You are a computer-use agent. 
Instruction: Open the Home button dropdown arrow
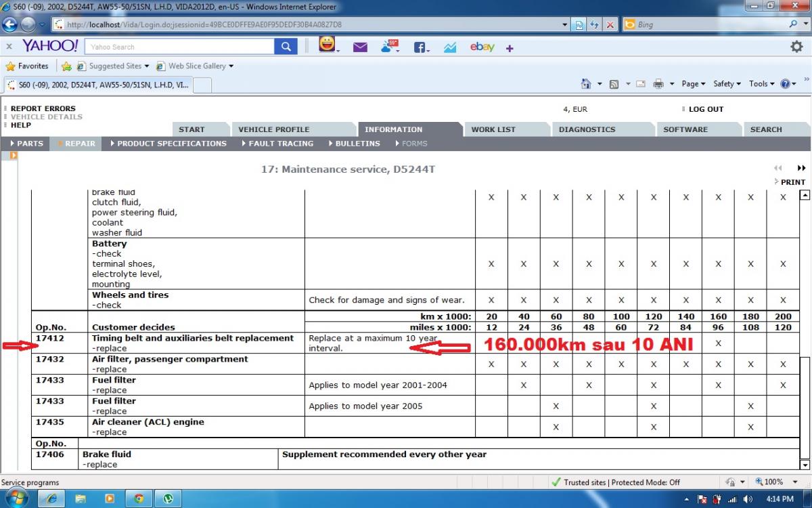(600, 84)
